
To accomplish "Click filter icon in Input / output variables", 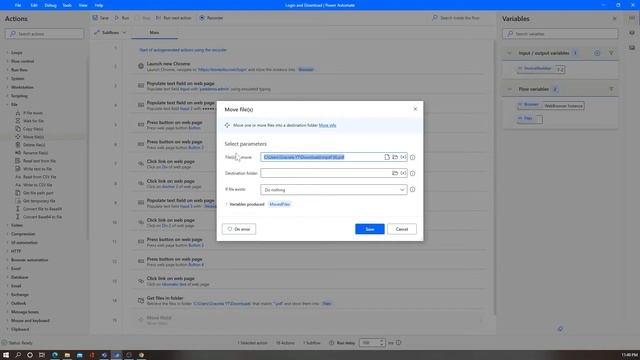I will coord(611,53).
